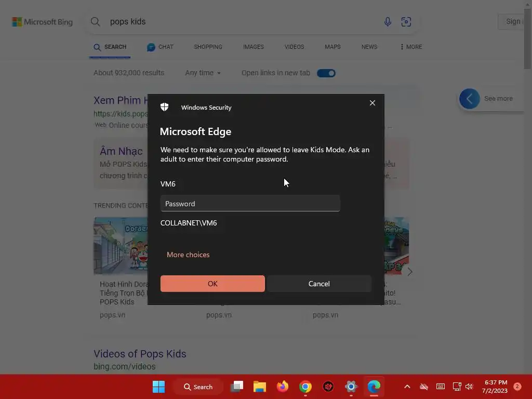Open the SHOPPING tab
The width and height of the screenshot is (532, 399).
[208, 47]
